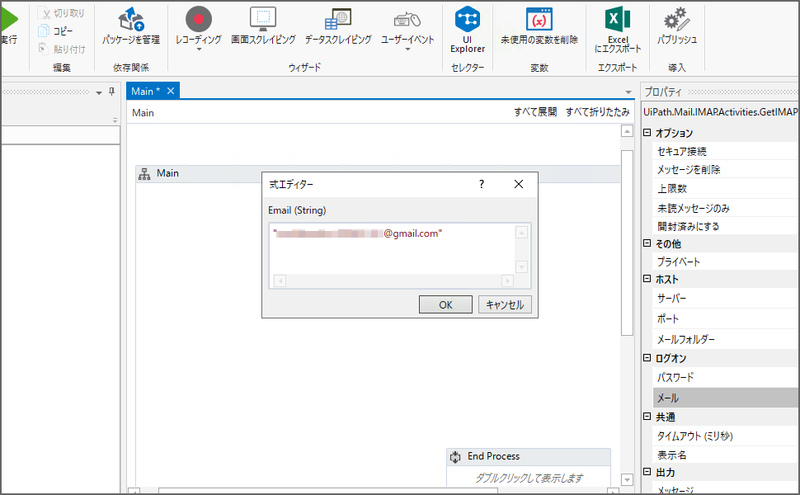Screen dimensions: 800x495
Task: Collapse the ログオン property group
Action: point(647,358)
